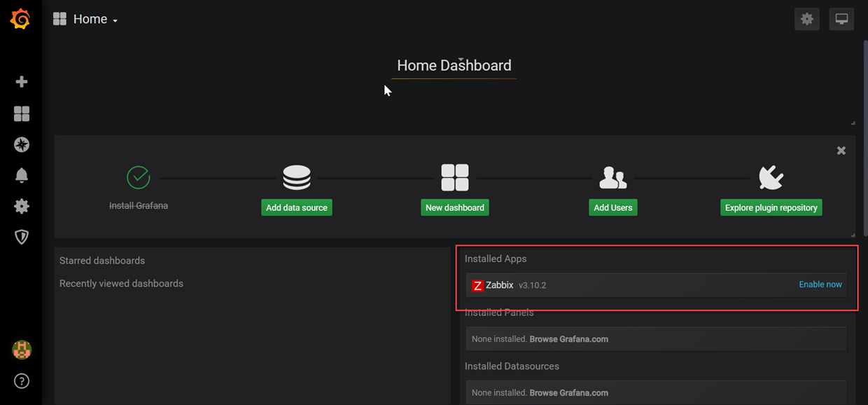
Task: Open the Explore compass icon
Action: (x=22, y=145)
